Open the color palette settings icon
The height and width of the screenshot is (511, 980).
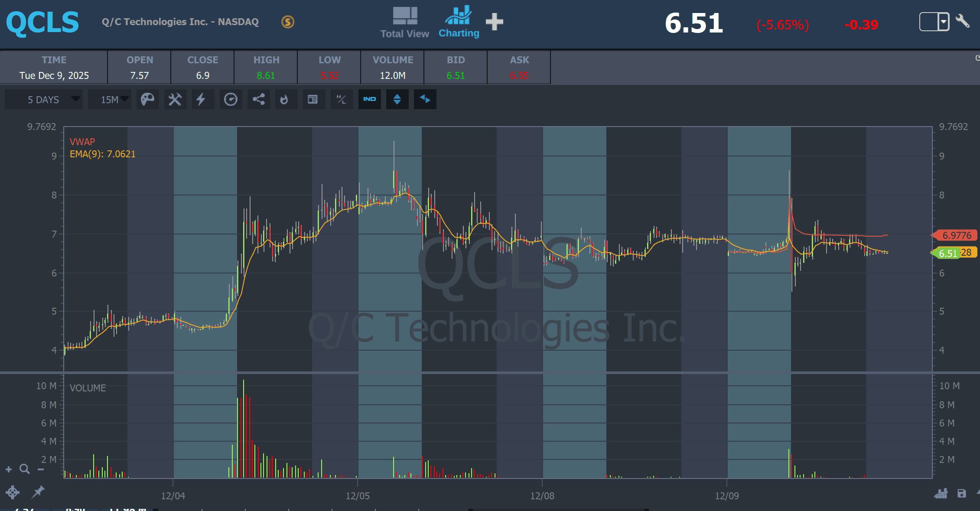[147, 100]
